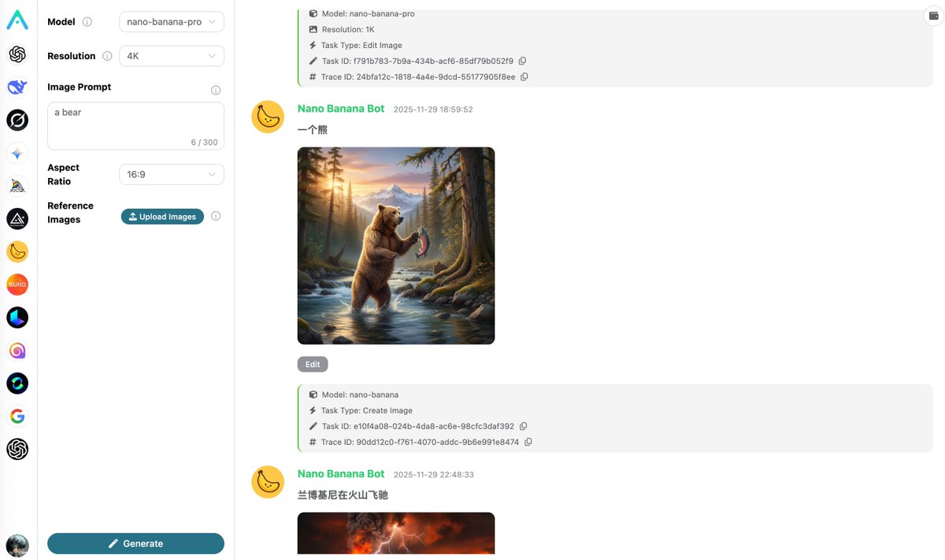Screen dimensions: 945x560
Task: Click Nano Banana Bot name at 22:48:33
Action: 341,474
